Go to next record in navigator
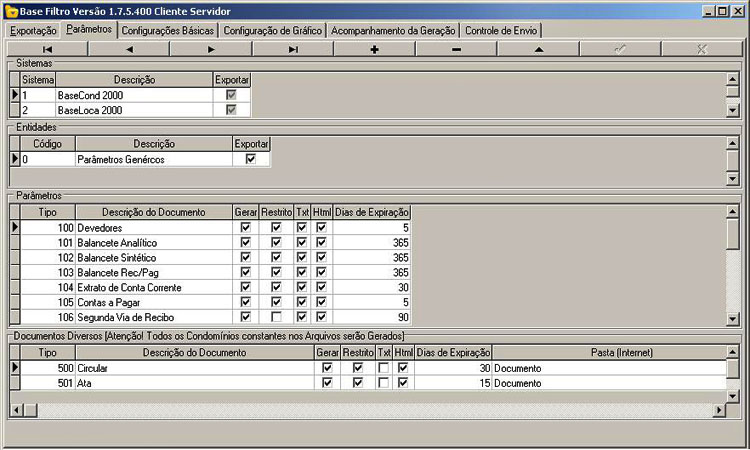 tap(211, 48)
